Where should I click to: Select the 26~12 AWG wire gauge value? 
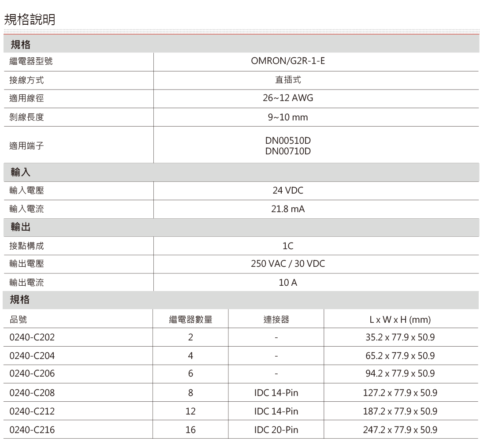tap(289, 98)
